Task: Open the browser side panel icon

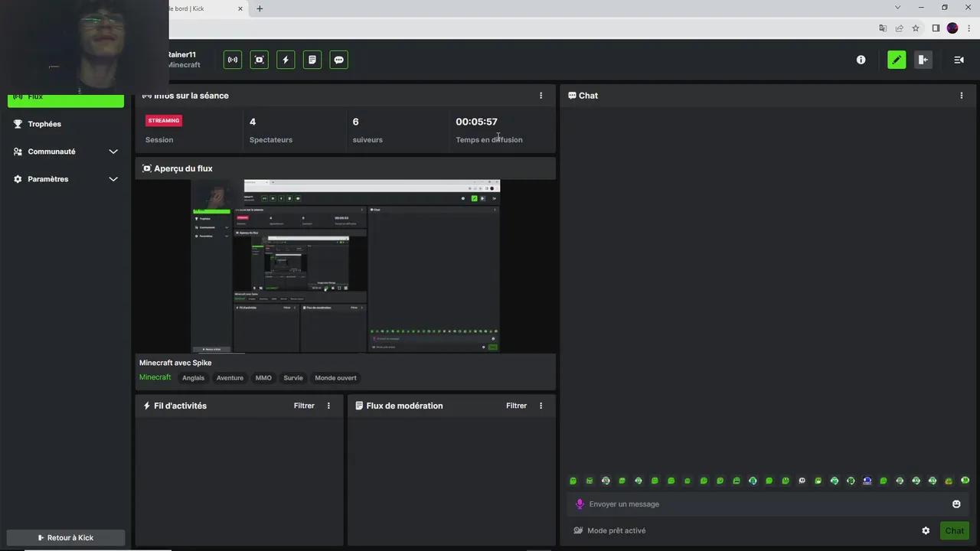Action: click(936, 28)
